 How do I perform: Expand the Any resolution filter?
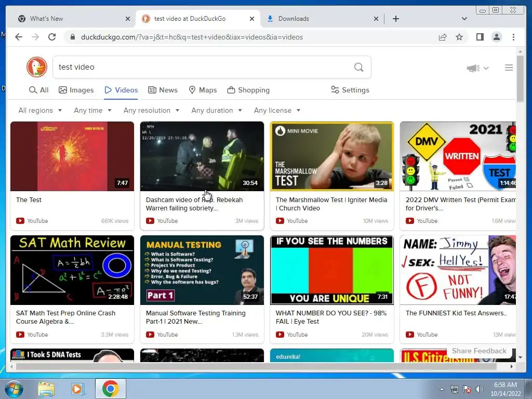click(x=151, y=110)
